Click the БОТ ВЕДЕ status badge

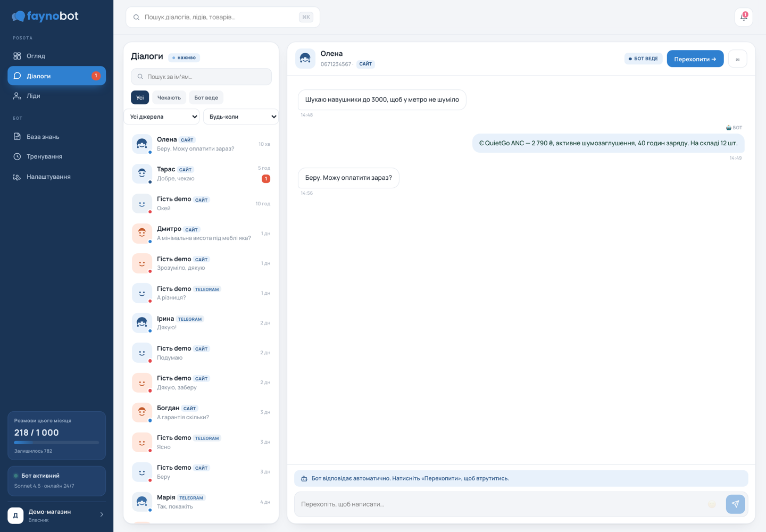643,59
